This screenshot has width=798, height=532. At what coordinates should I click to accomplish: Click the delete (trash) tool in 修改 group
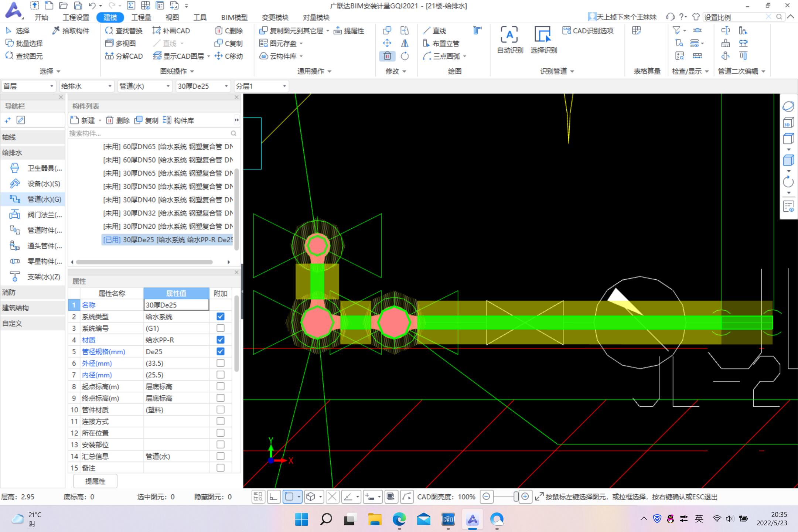387,56
